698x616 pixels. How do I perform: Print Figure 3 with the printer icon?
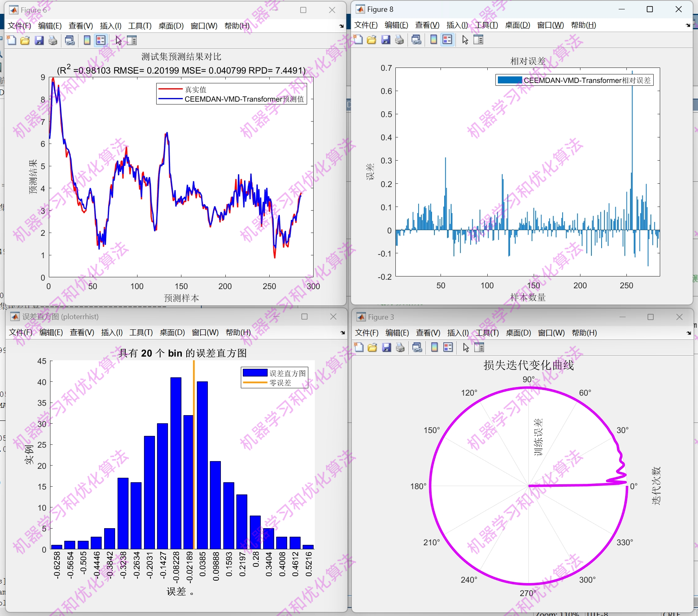[x=400, y=347]
